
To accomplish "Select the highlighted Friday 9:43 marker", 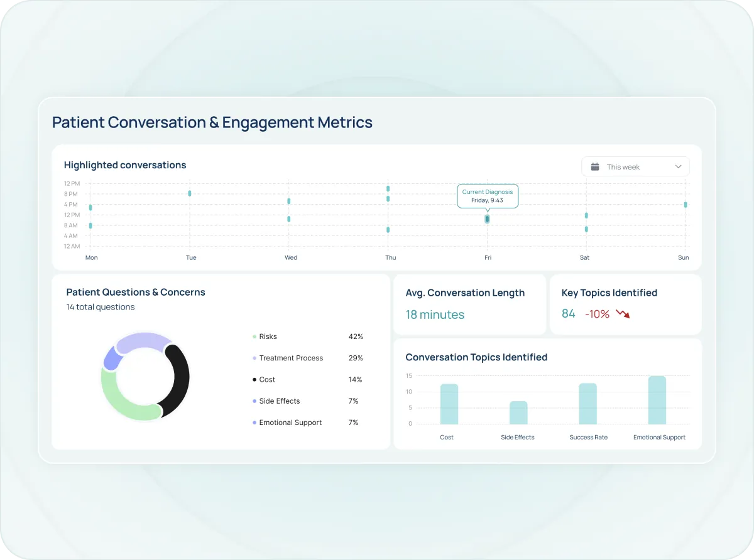I will pyautogui.click(x=487, y=219).
